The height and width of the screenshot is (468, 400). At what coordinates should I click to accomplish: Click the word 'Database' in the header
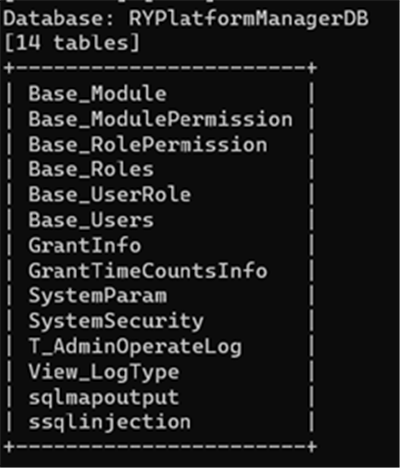(54, 19)
